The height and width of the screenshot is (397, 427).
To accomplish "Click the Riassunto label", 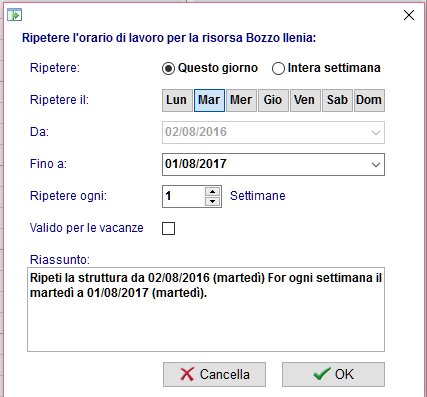I will pyautogui.click(x=60, y=259).
